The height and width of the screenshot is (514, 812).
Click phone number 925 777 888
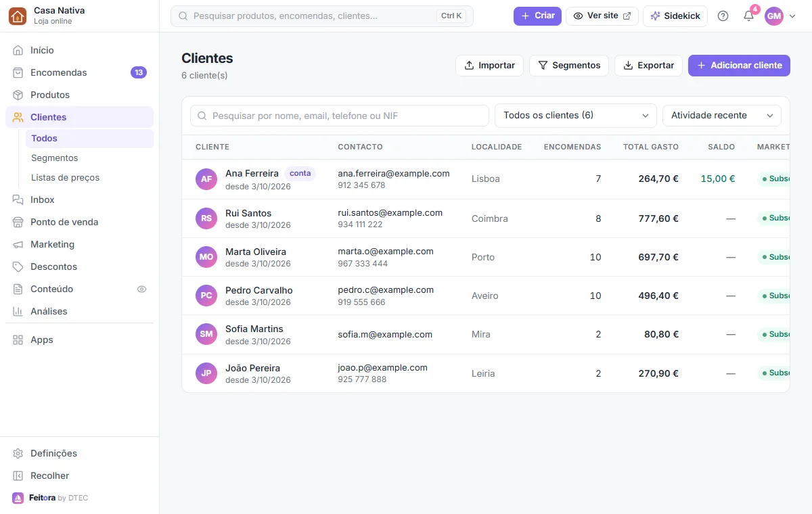click(x=362, y=379)
